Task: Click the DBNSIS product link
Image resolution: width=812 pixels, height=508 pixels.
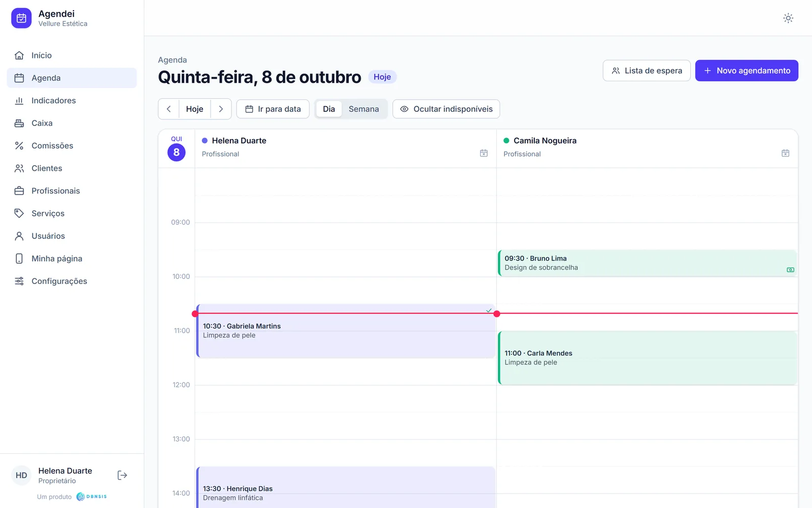Action: tap(92, 497)
